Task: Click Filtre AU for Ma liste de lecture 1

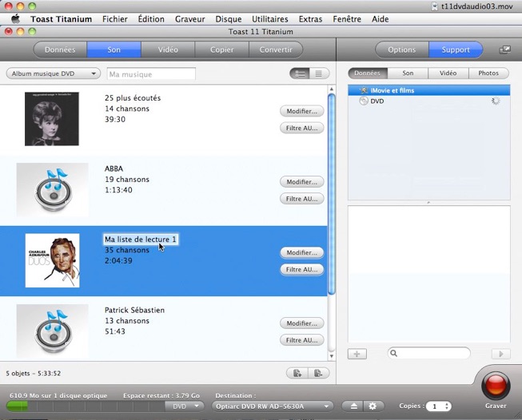Action: click(301, 270)
